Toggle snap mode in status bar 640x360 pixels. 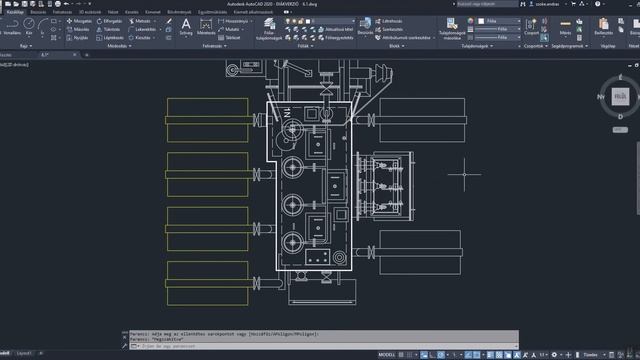coord(409,355)
